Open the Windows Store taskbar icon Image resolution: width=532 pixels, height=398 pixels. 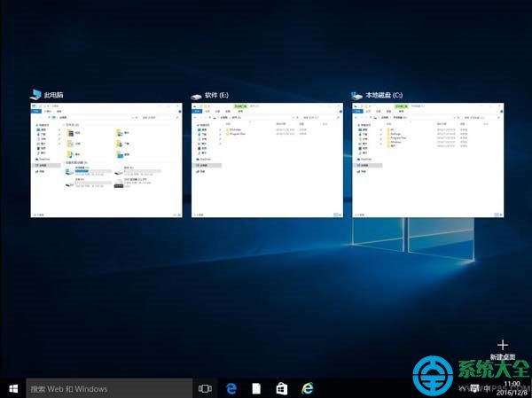(282, 388)
